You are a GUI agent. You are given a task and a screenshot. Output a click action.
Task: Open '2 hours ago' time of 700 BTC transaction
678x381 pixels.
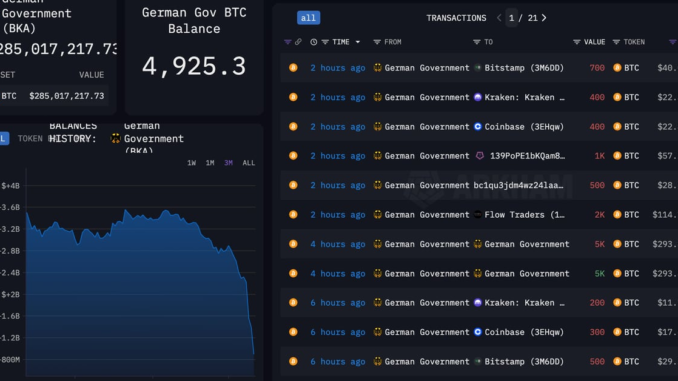coord(338,68)
